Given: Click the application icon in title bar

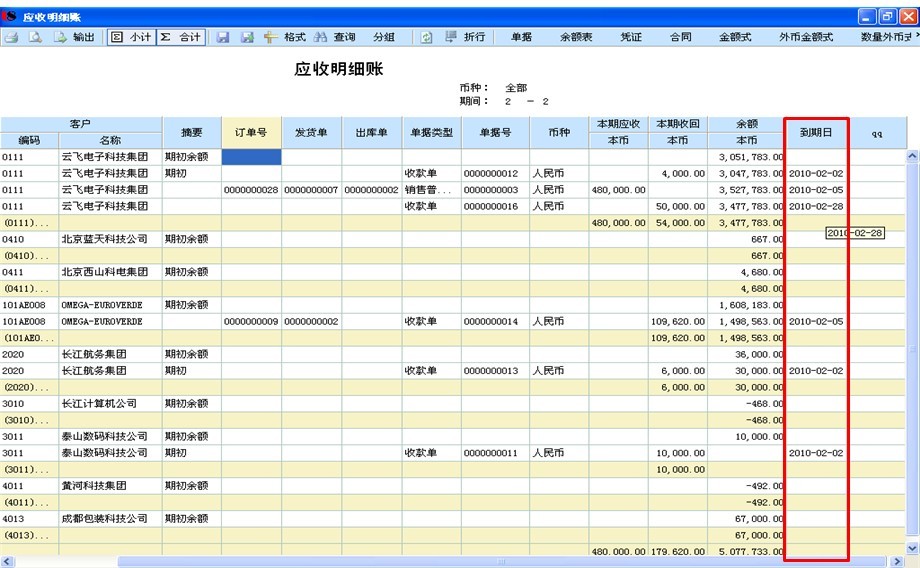Looking at the screenshot, I should pos(10,16).
